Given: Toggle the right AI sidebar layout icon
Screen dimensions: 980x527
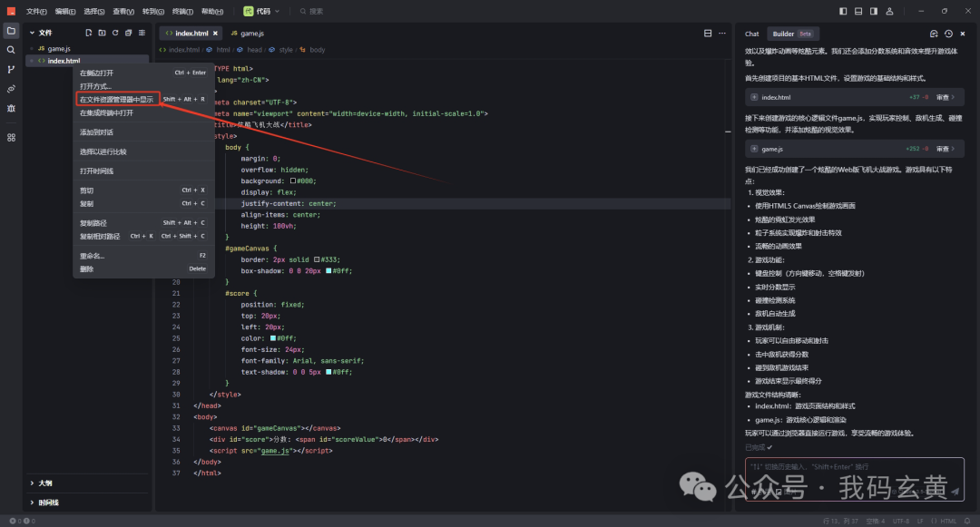Looking at the screenshot, I should 874,11.
